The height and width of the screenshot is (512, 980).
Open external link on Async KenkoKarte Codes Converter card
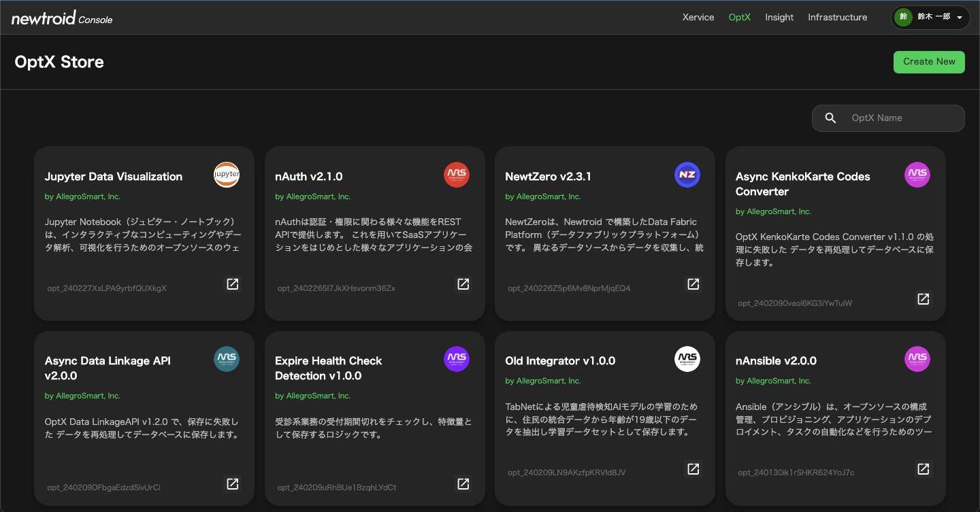(x=924, y=299)
